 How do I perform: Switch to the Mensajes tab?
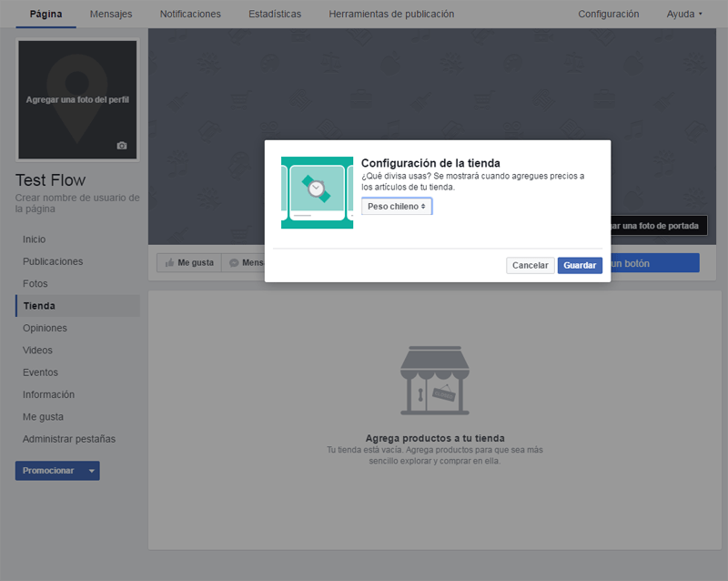point(111,14)
